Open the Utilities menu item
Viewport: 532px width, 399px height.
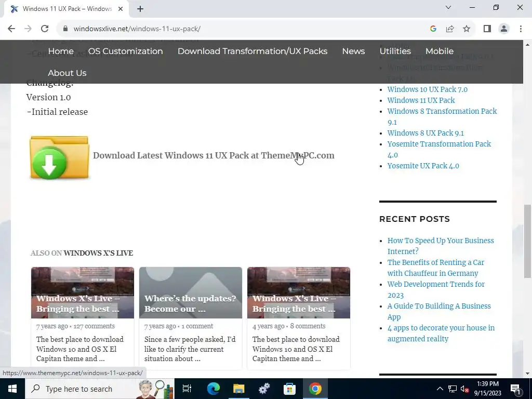(395, 51)
